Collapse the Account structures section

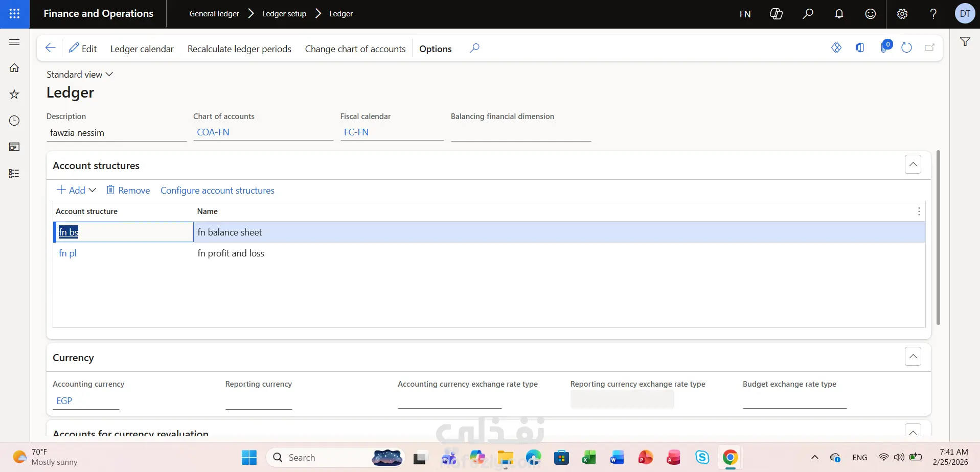tap(913, 164)
